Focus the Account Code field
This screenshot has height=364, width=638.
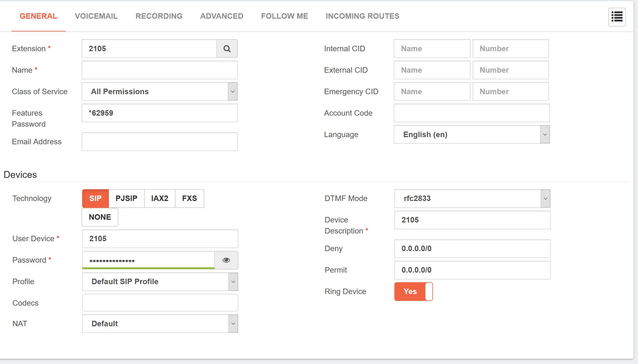click(472, 113)
